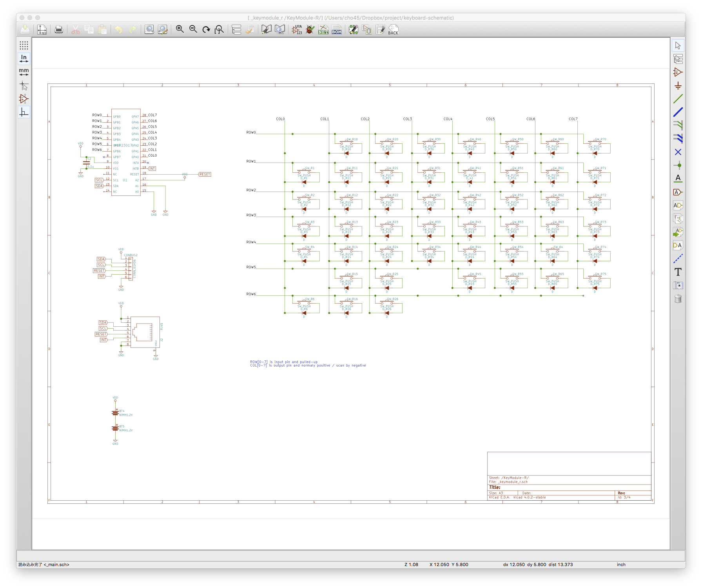
Task: Toggle hidden pins display
Action: tap(24, 99)
